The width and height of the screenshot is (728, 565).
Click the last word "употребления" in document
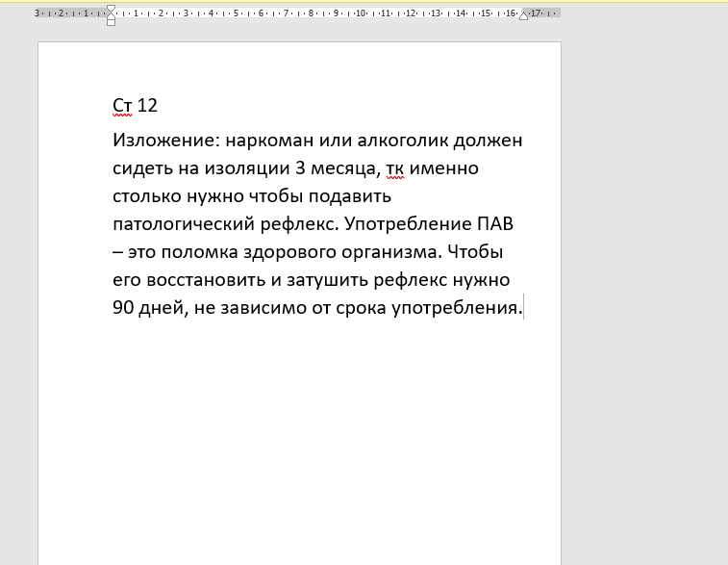tap(453, 309)
